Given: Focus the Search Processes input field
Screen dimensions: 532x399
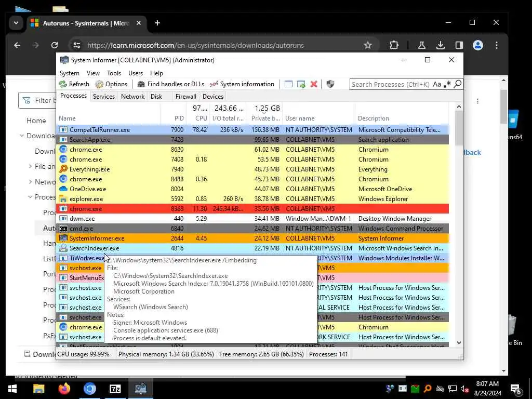Looking at the screenshot, I should (x=391, y=84).
